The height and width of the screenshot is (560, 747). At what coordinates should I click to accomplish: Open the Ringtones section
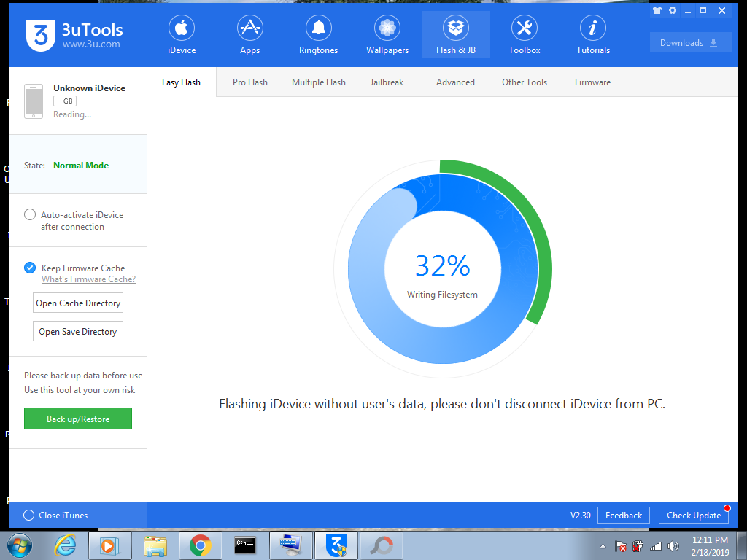click(x=318, y=35)
